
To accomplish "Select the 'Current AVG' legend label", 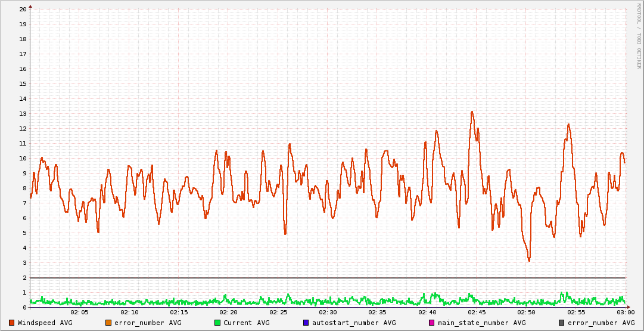I will coord(246,323).
